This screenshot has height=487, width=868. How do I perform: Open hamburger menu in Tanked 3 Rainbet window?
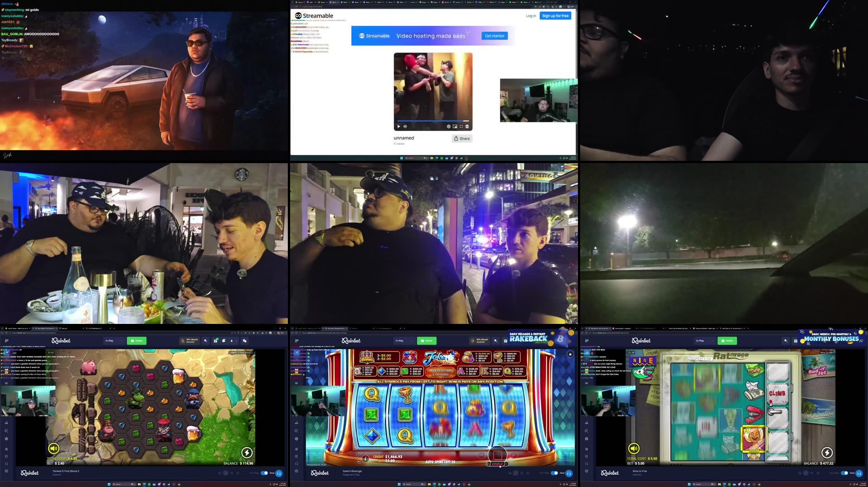(x=7, y=341)
